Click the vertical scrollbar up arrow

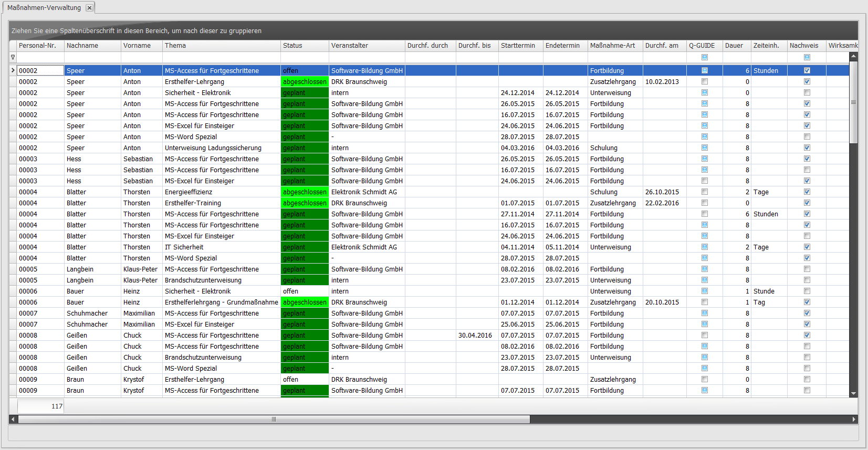[x=853, y=56]
